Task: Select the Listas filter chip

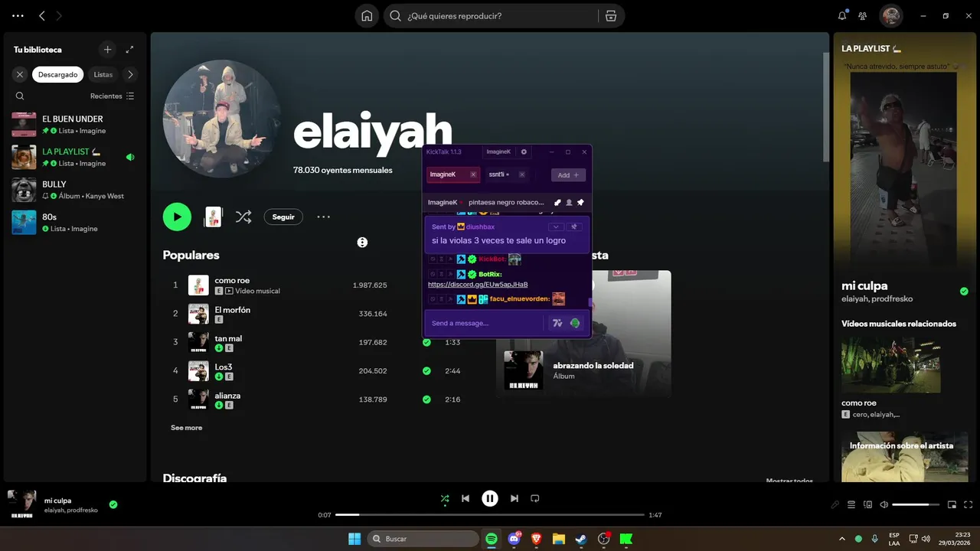Action: (103, 74)
